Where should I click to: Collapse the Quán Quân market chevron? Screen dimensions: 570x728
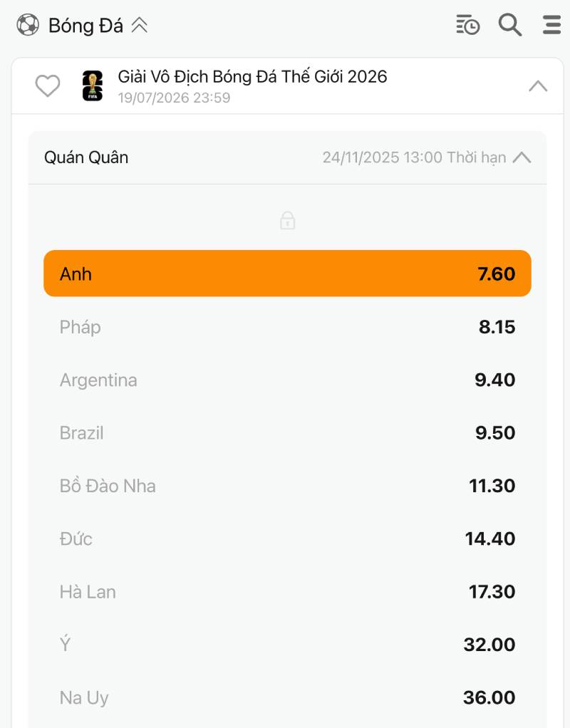[x=522, y=157]
